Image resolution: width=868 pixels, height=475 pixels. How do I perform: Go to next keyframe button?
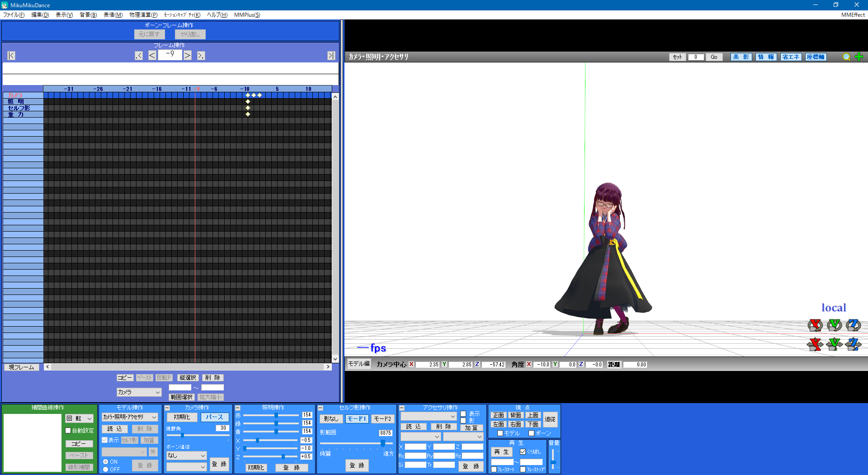(x=201, y=56)
